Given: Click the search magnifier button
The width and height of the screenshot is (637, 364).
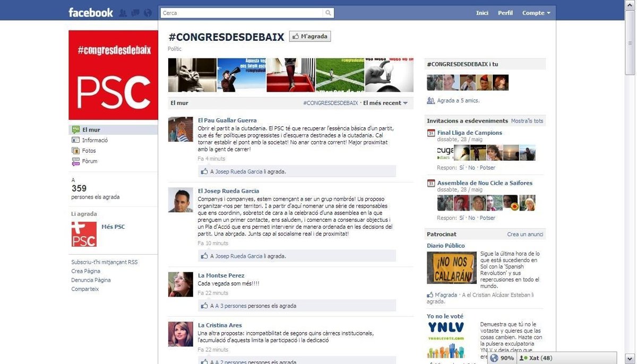Looking at the screenshot, I should tap(329, 13).
